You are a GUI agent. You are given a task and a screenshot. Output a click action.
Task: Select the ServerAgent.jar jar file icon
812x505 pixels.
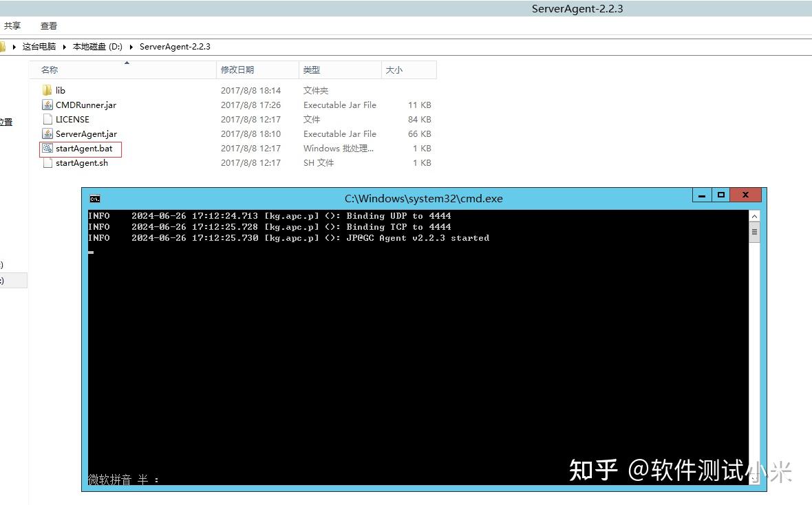[x=47, y=133]
